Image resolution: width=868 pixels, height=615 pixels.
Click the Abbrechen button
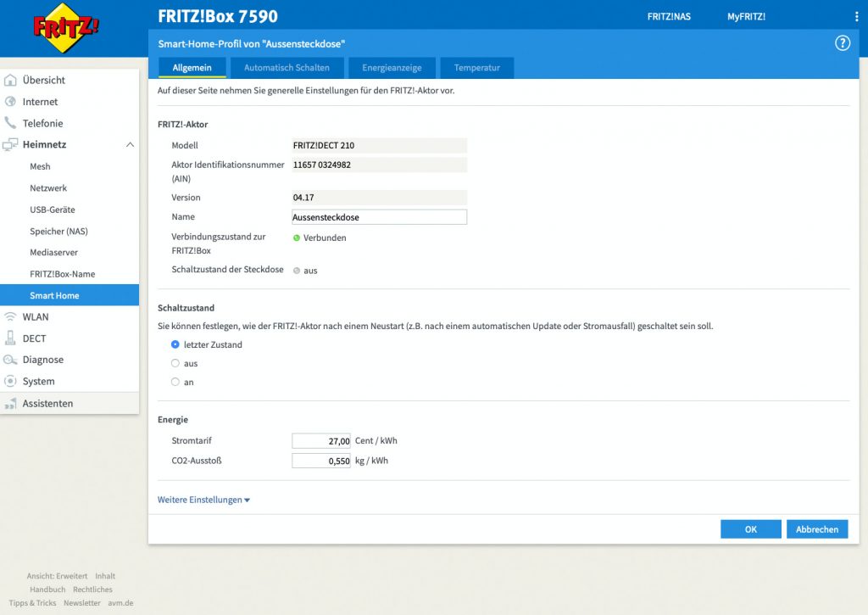[817, 529]
